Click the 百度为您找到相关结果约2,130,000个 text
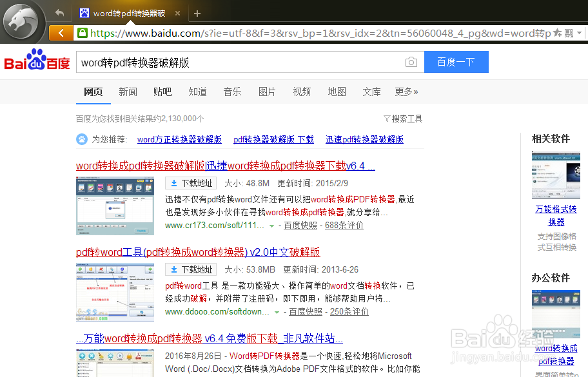Viewport: 588px width, 377px height. tap(140, 119)
